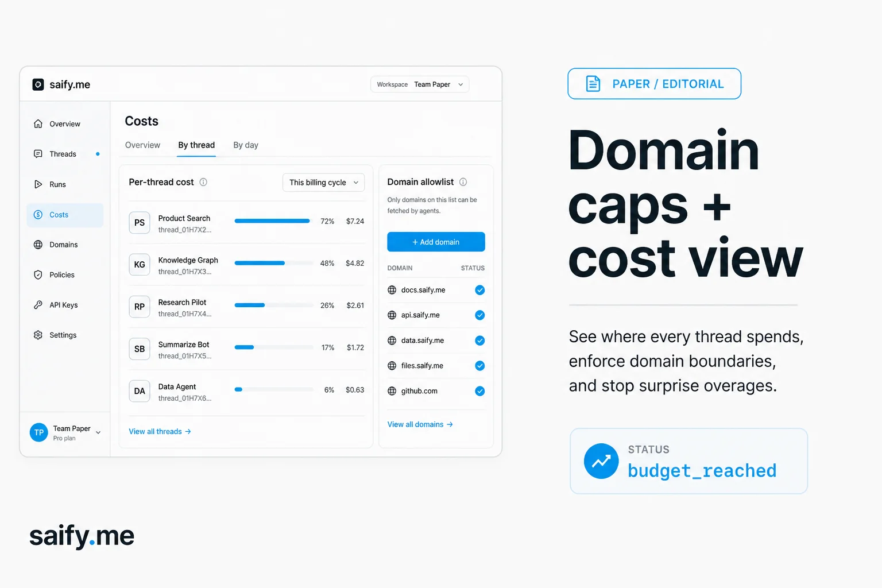Click the Threads chat icon in sidebar

38,154
